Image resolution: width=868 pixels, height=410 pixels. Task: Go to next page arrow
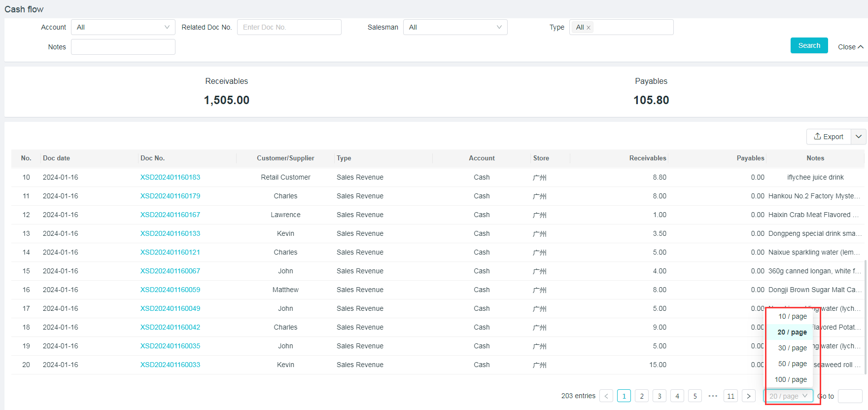pos(749,396)
